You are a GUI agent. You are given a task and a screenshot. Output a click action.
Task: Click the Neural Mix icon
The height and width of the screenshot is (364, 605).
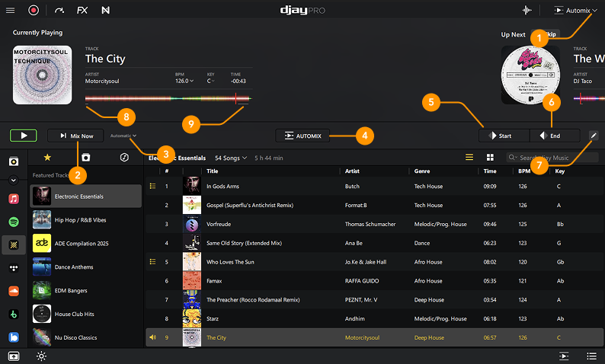[x=104, y=11]
